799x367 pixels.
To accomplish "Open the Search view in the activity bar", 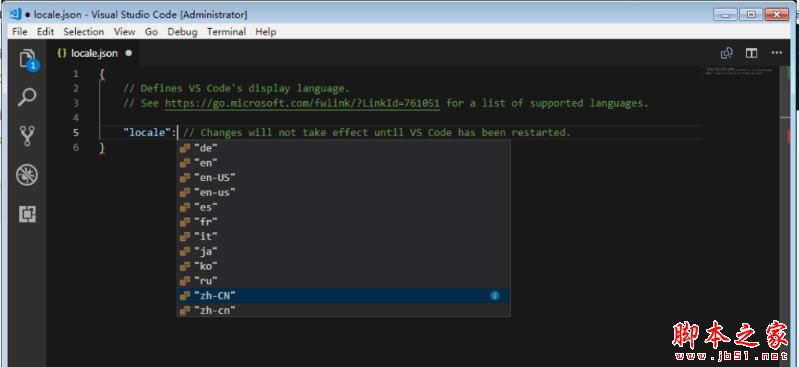I will (x=27, y=97).
